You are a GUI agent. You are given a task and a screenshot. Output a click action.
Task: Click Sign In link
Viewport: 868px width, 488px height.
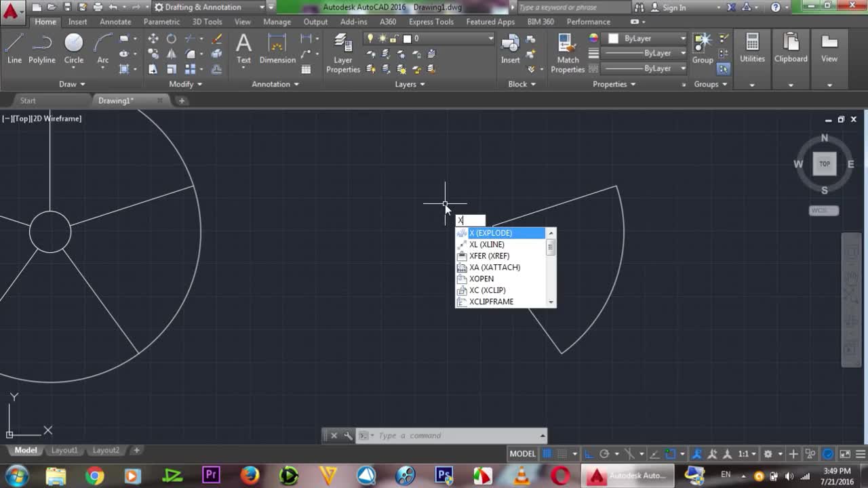click(x=674, y=7)
